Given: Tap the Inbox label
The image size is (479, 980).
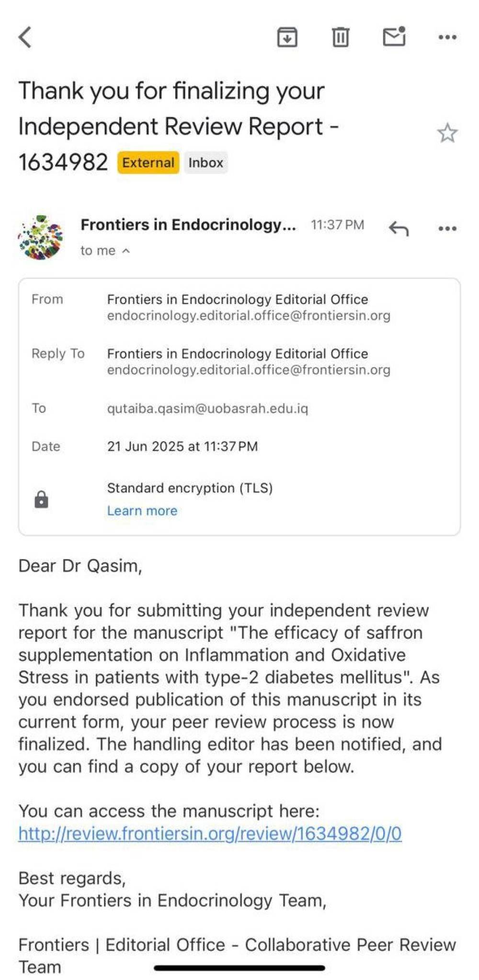Looking at the screenshot, I should tap(205, 163).
